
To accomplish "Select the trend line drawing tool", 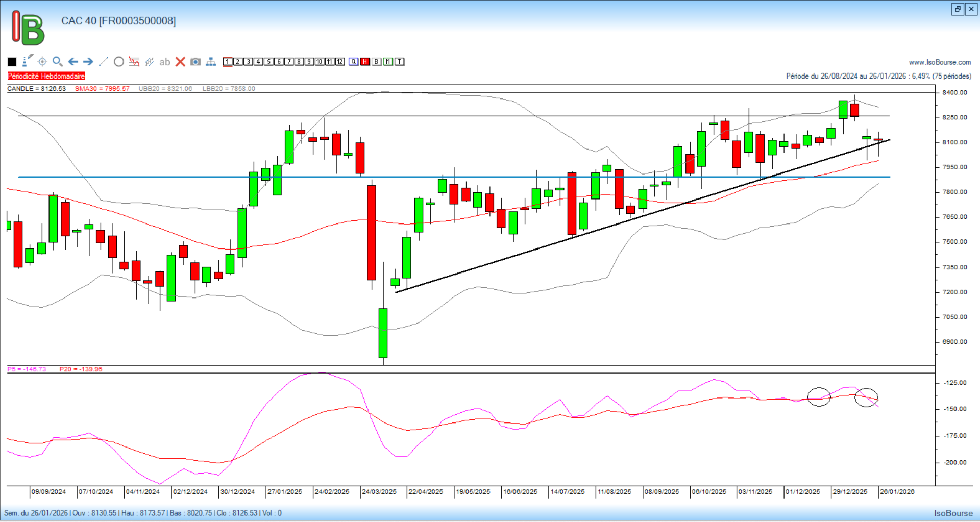I will pyautogui.click(x=104, y=62).
